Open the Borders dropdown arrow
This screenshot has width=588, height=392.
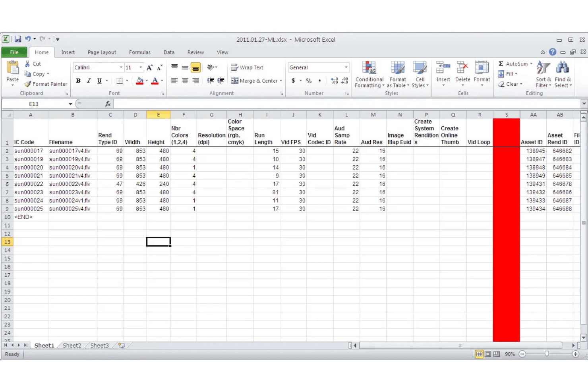point(127,81)
